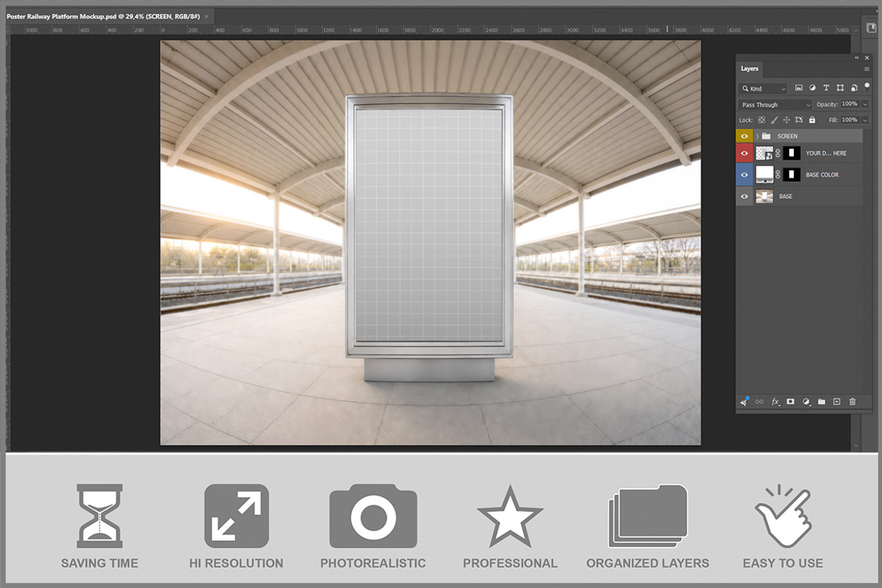This screenshot has height=588, width=882.
Task: Select the BASE COLOR layer name
Action: click(822, 175)
